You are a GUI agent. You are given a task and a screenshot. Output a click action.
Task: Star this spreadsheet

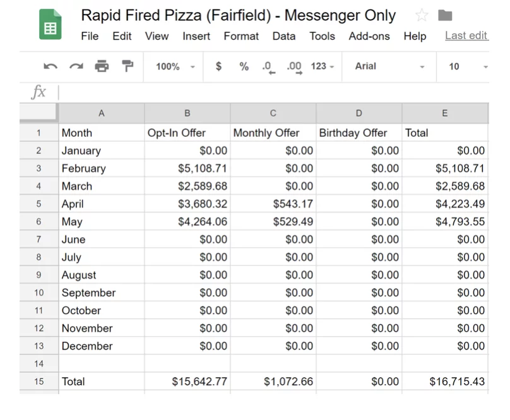422,15
